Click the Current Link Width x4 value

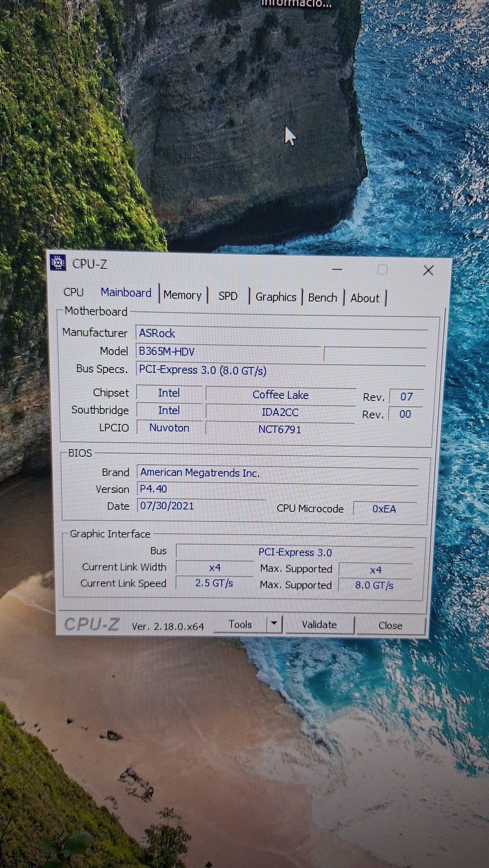click(215, 568)
